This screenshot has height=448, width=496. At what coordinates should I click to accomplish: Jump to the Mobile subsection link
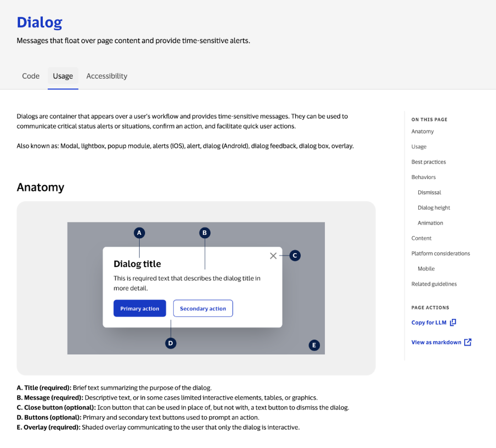[x=426, y=269]
